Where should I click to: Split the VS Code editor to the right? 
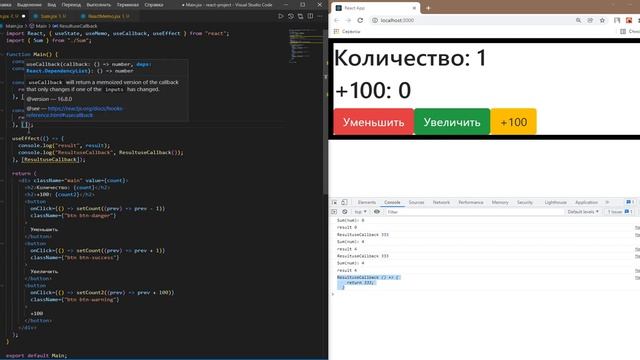pyautogui.click(x=310, y=16)
